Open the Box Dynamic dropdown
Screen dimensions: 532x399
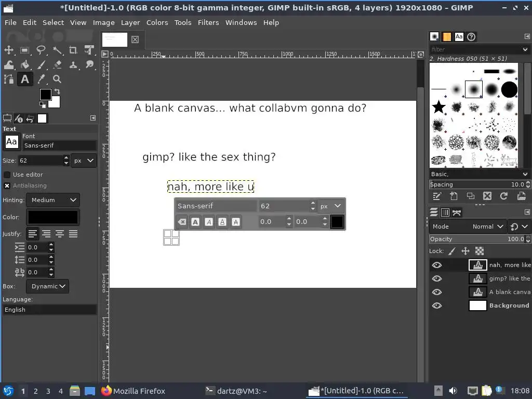click(x=48, y=286)
